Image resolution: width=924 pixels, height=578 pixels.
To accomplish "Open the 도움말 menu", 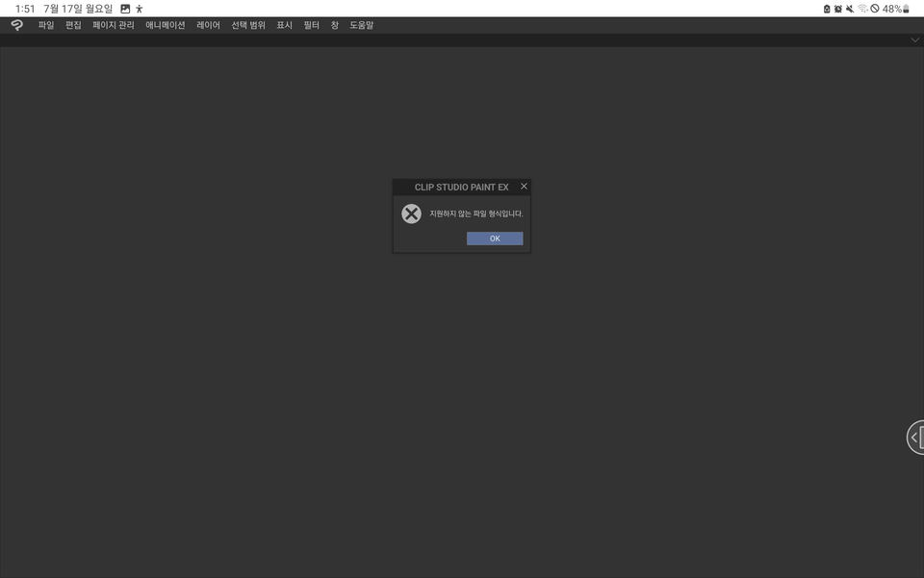I will (360, 25).
